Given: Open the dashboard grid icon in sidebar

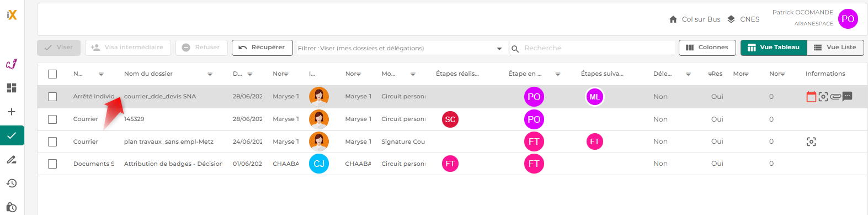Looking at the screenshot, I should [12, 88].
